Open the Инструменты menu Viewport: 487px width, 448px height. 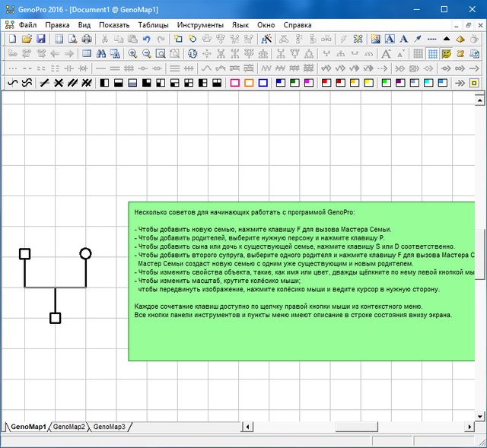[x=200, y=24]
